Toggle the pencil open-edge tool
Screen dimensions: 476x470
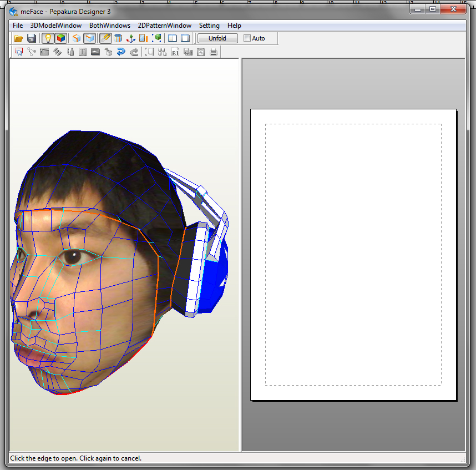coord(105,38)
